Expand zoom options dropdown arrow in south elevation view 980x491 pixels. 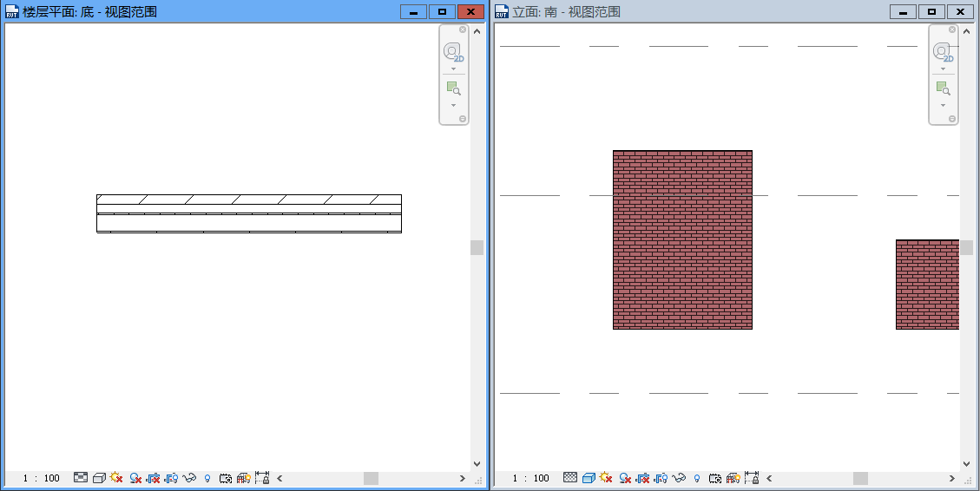point(944,105)
